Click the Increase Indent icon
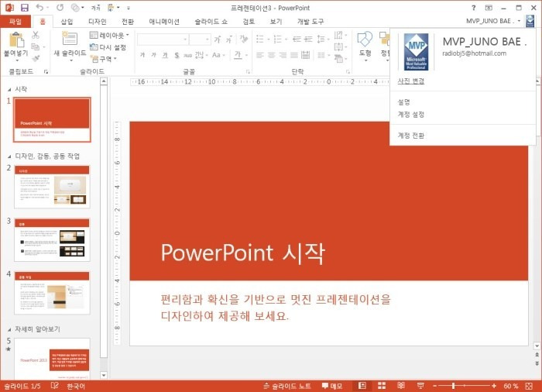This screenshot has width=542, height=392. point(308,39)
